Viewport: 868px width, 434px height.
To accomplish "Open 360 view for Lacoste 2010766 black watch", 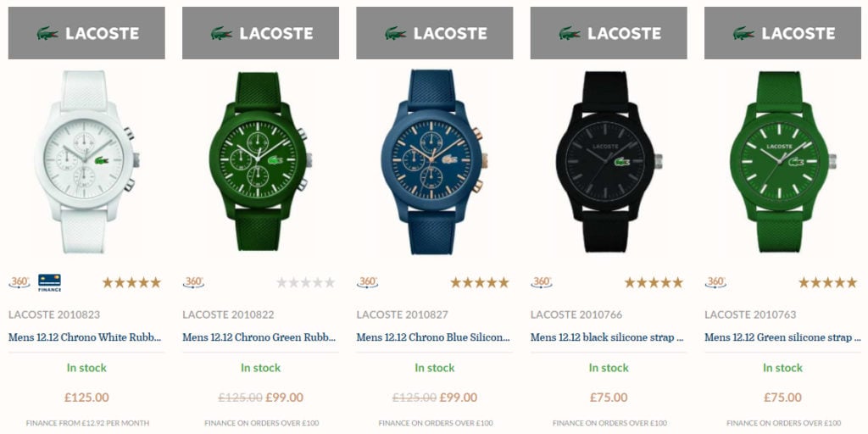I will click(x=542, y=282).
